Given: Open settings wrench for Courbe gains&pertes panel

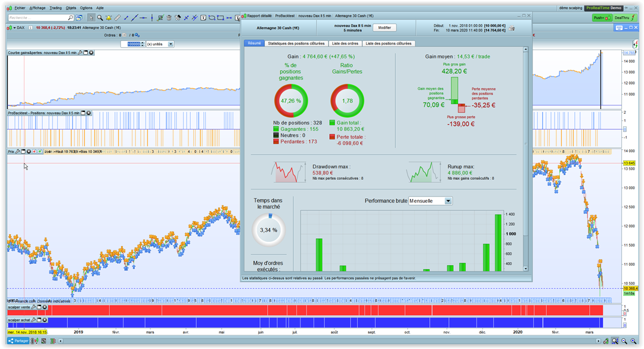Looking at the screenshot, I should (x=80, y=52).
